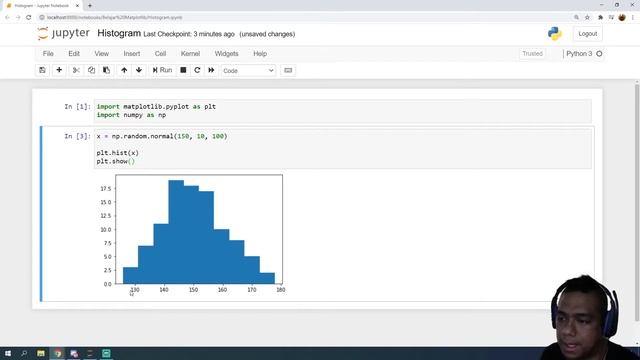Rename notebook by clicking Histogram title
640x360 pixels.
coord(119,33)
